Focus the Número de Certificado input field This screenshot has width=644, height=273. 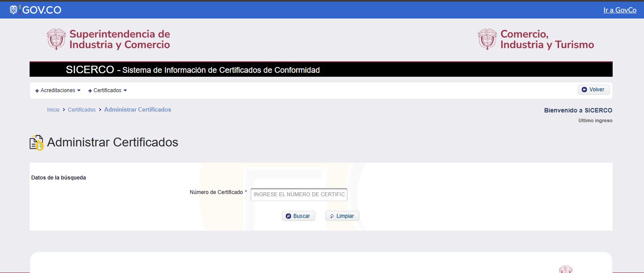299,194
